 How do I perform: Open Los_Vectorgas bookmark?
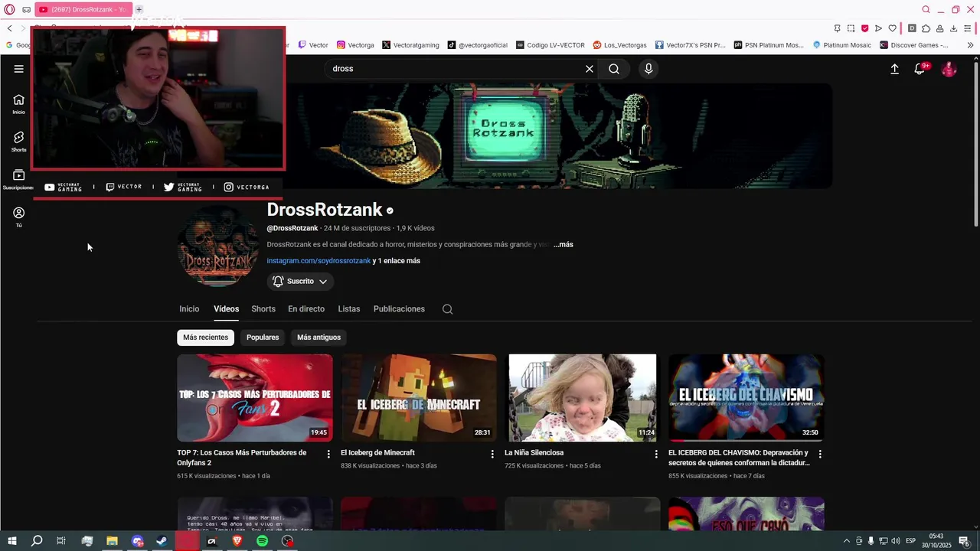(619, 45)
